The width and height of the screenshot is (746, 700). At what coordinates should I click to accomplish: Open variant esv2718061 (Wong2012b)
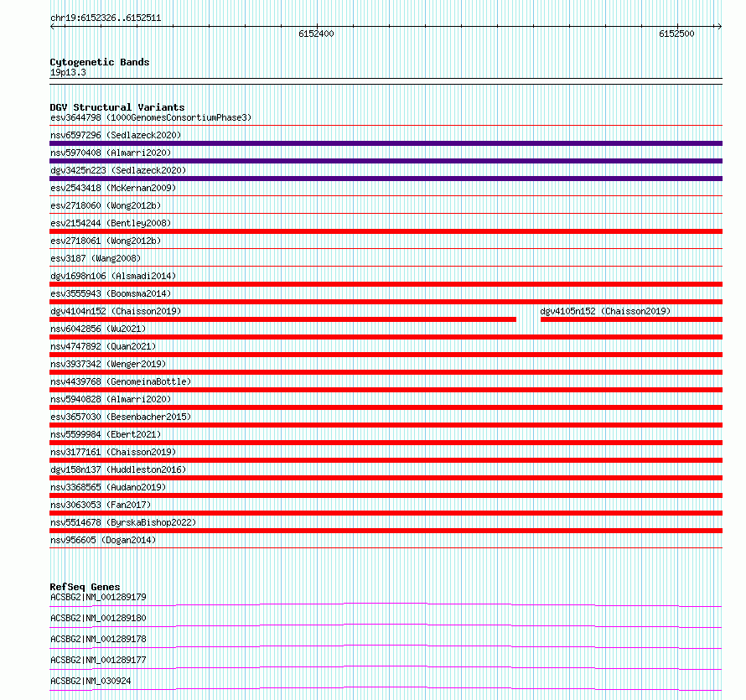coord(106,241)
